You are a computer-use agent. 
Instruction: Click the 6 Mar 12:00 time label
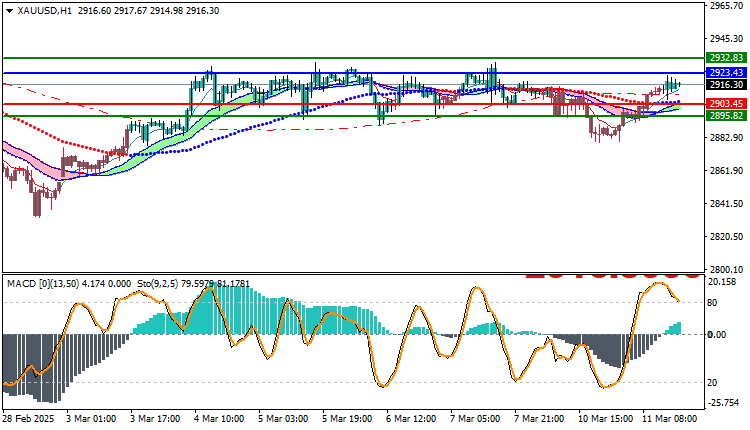pyautogui.click(x=411, y=419)
